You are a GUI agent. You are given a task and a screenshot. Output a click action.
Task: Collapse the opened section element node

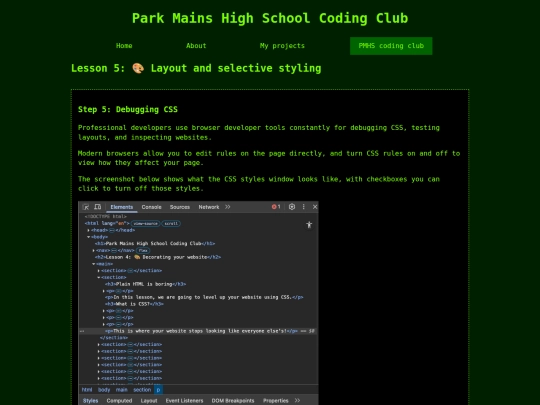pyautogui.click(x=99, y=277)
